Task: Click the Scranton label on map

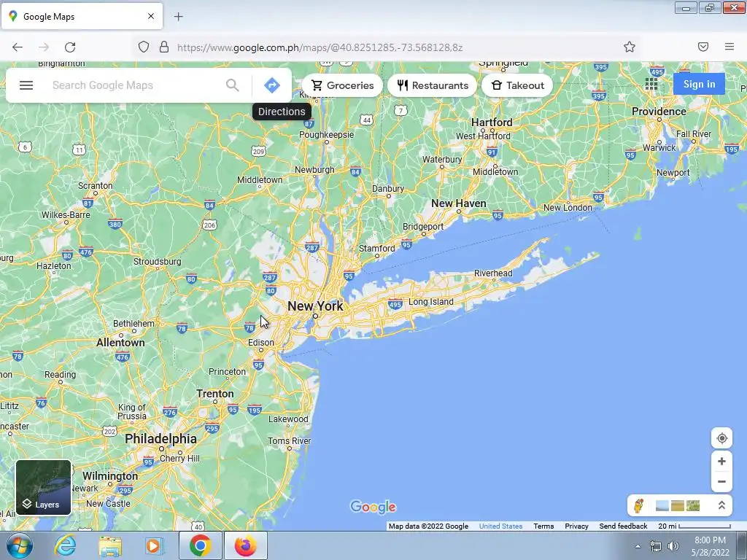Action: (96, 186)
